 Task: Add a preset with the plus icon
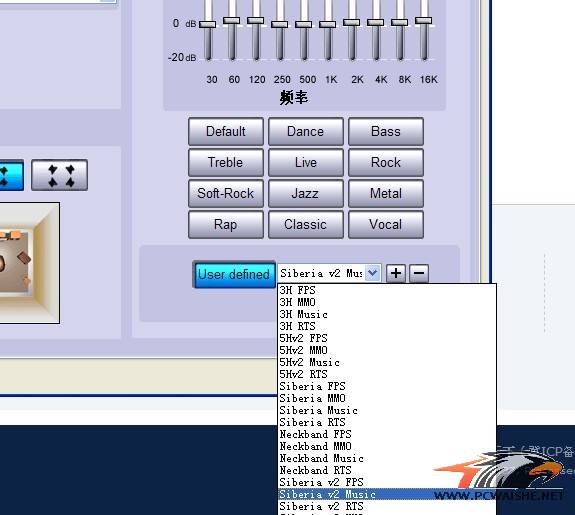point(396,273)
